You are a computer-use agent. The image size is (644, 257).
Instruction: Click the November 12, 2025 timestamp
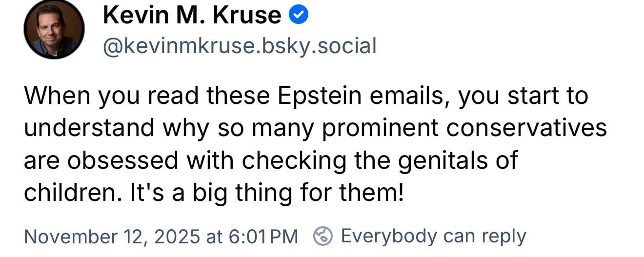click(x=161, y=237)
